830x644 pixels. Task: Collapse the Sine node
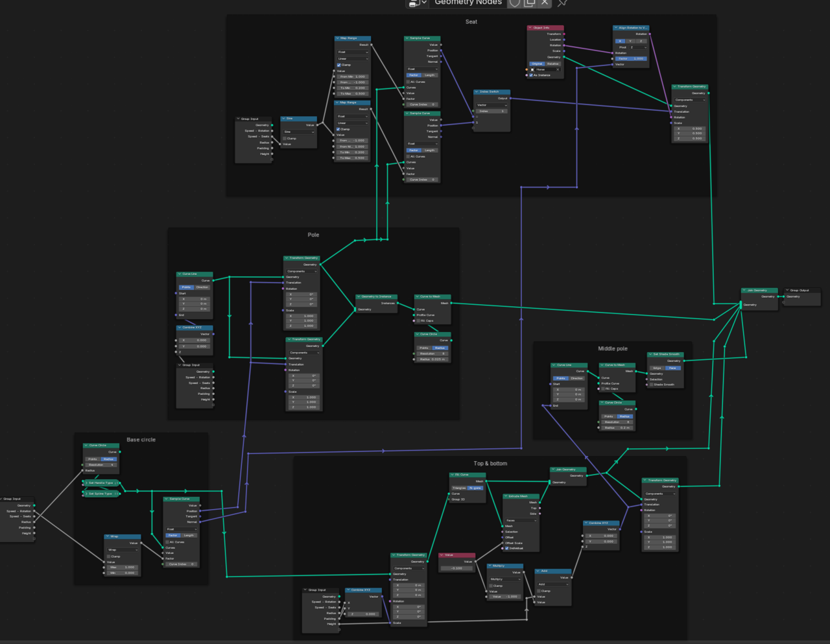pos(284,119)
